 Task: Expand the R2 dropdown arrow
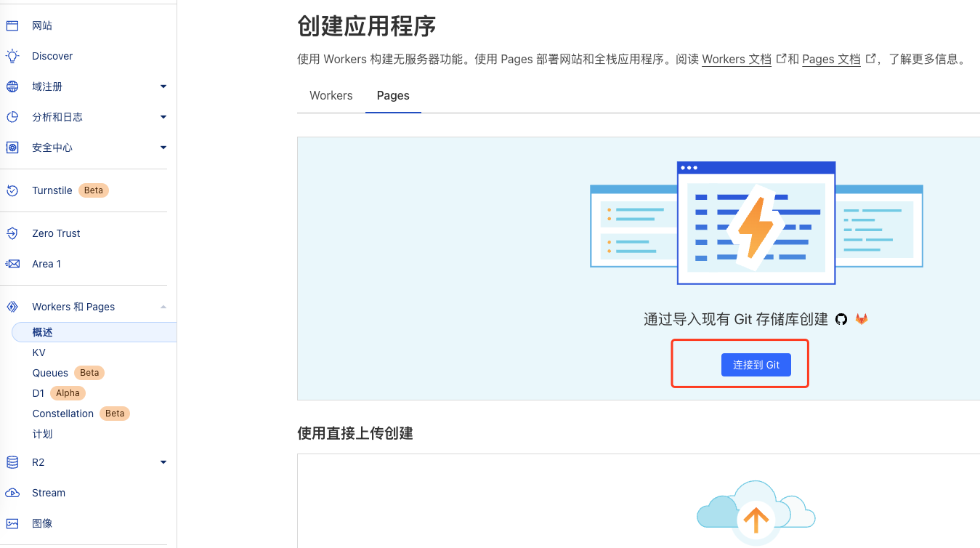(163, 462)
